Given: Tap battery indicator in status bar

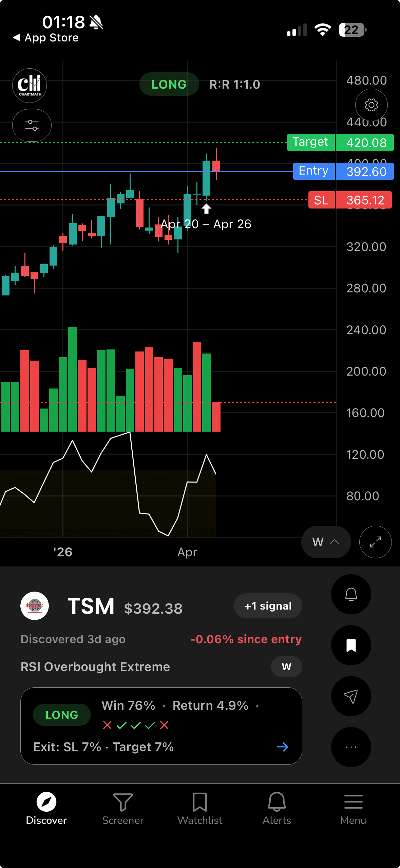Looking at the screenshot, I should (353, 30).
